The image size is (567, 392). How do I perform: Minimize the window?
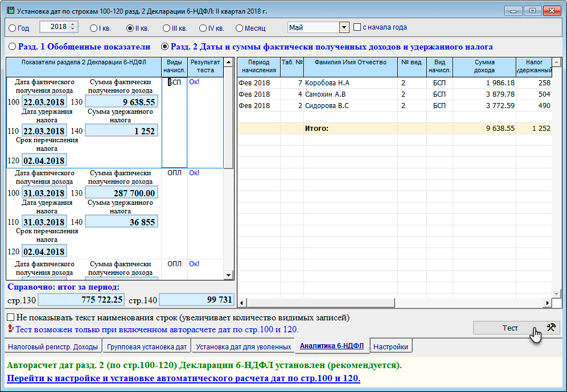(x=513, y=11)
